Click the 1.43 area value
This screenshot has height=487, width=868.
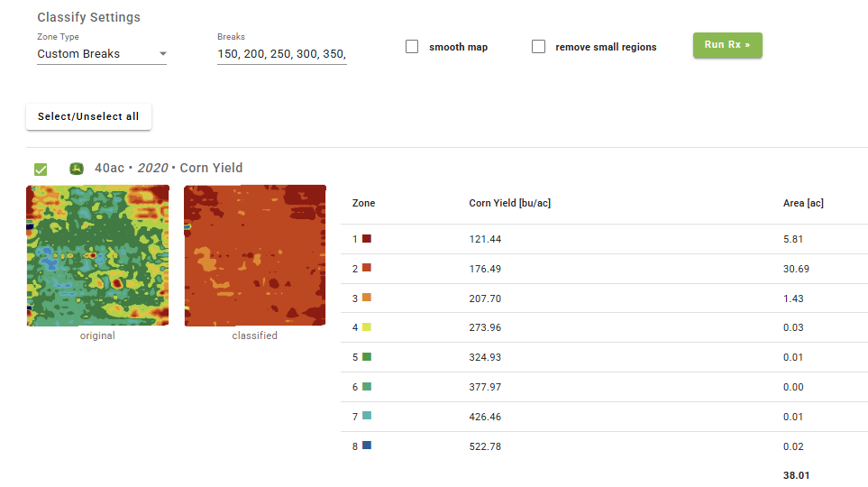point(793,299)
